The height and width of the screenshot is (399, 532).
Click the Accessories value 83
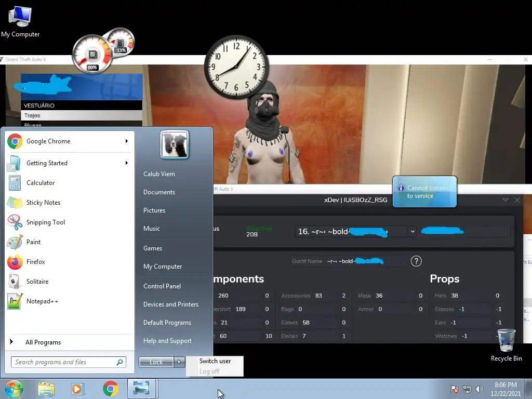(318, 296)
